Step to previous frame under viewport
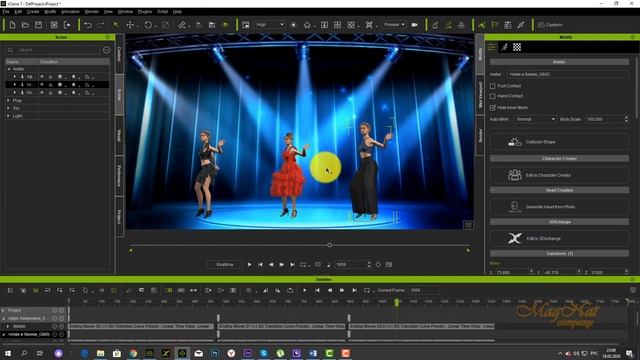Screen dimensions: 640x360 tap(271, 264)
